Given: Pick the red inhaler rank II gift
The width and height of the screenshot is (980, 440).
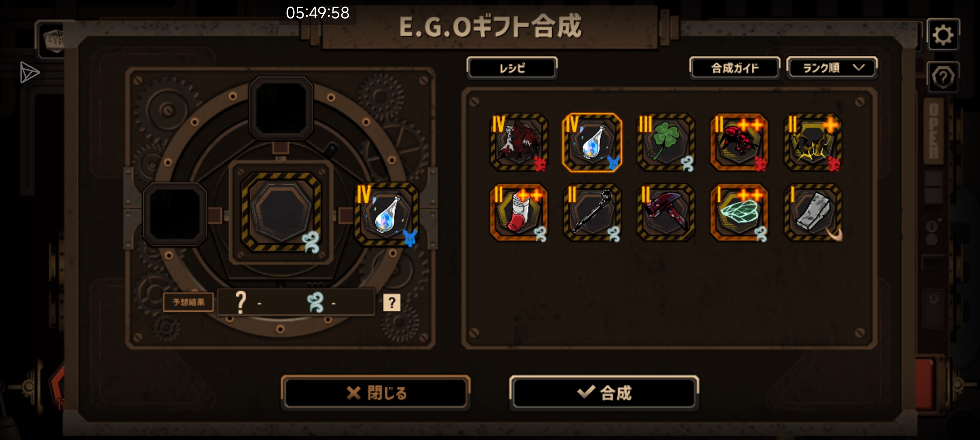Looking at the screenshot, I should 518,212.
